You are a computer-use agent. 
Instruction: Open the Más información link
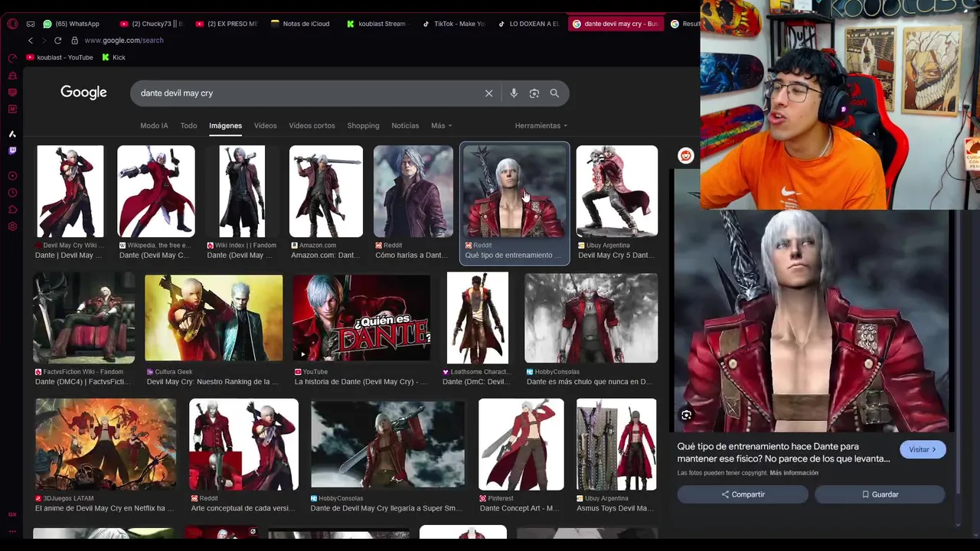click(x=794, y=473)
